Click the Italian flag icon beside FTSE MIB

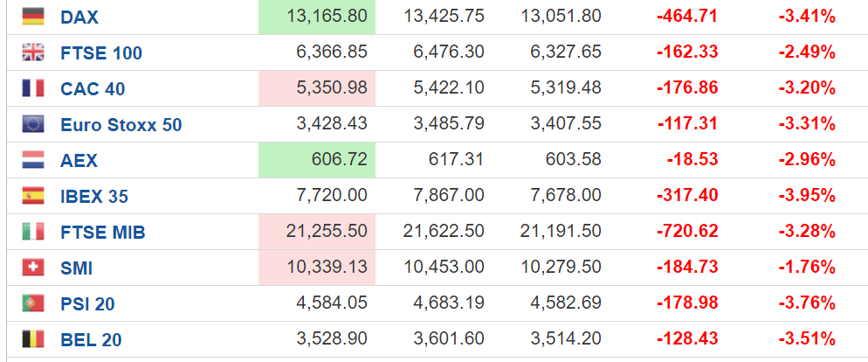pos(32,232)
